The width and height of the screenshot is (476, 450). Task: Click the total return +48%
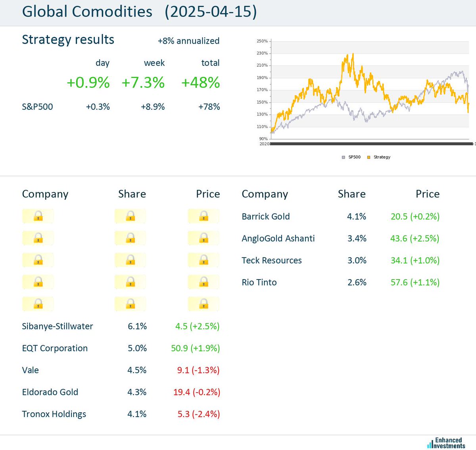click(x=200, y=82)
